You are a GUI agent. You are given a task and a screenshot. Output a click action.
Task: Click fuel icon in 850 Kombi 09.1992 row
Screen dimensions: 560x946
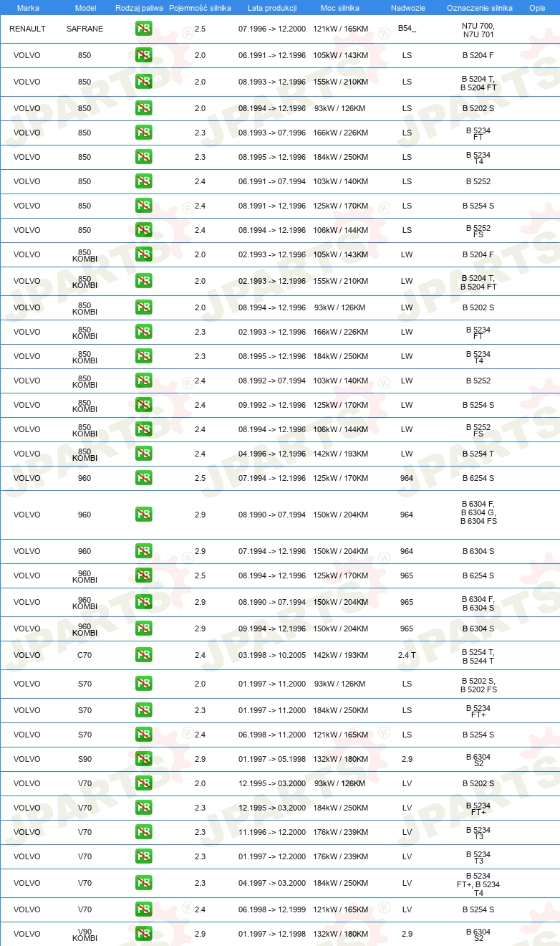click(x=143, y=405)
